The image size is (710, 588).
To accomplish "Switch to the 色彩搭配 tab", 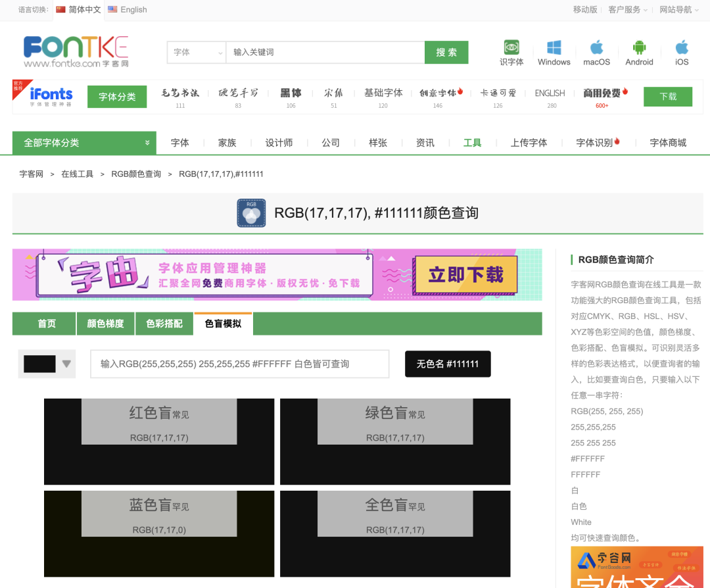I will (164, 324).
